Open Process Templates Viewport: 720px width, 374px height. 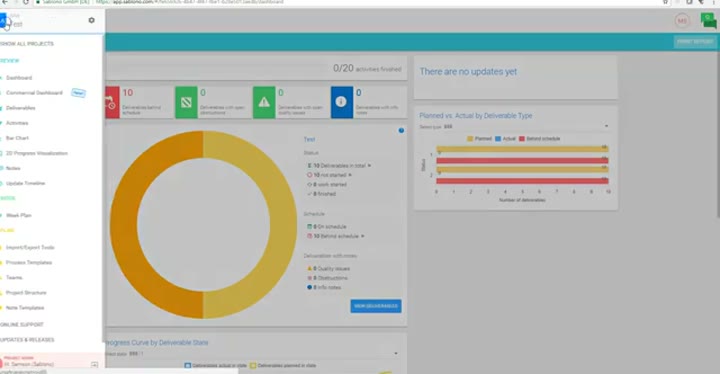pos(28,262)
